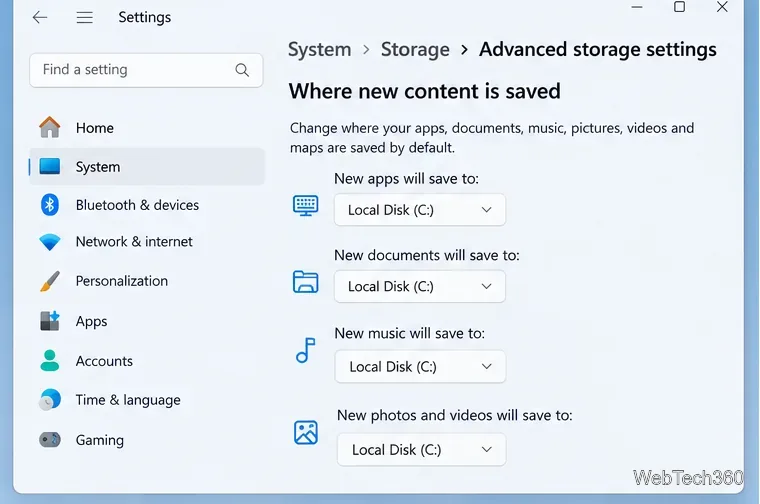760x504 pixels.
Task: Click the Accounts person icon
Action: click(49, 361)
